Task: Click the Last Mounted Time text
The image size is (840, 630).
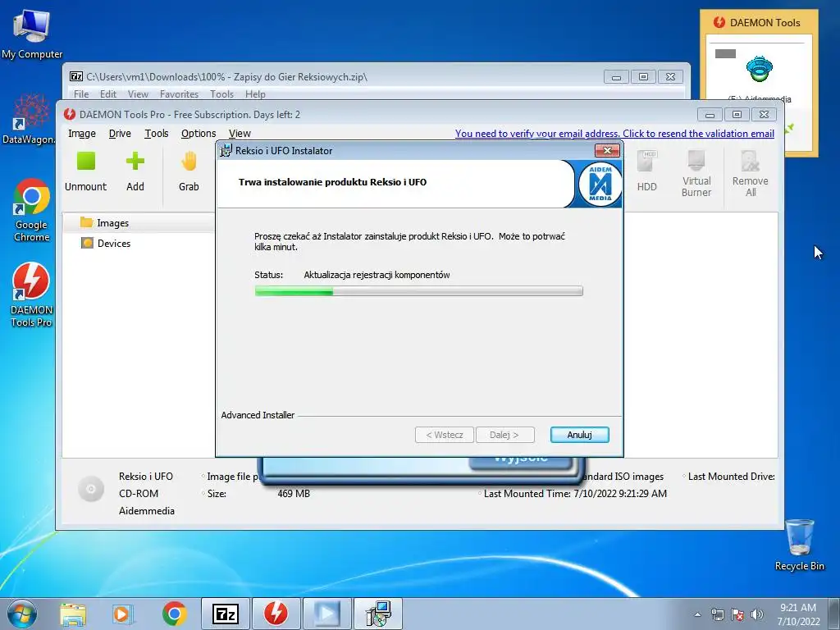Action: click(575, 493)
